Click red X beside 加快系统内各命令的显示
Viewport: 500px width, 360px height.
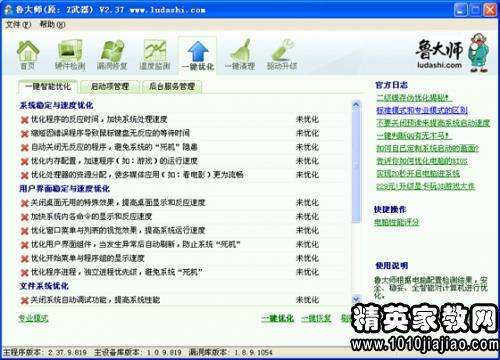coord(24,217)
